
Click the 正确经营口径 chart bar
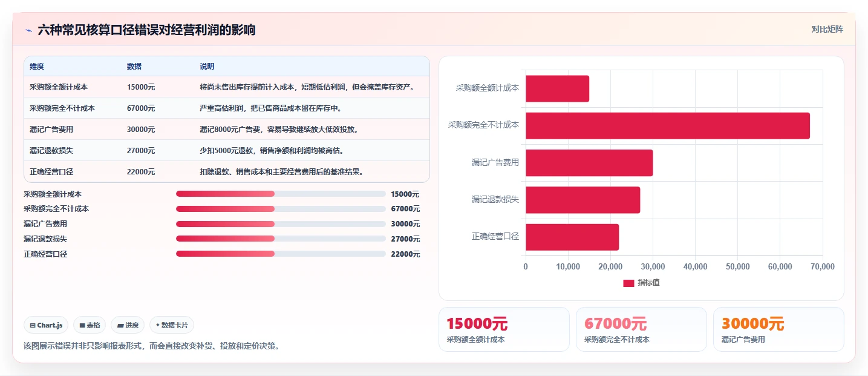(572, 237)
